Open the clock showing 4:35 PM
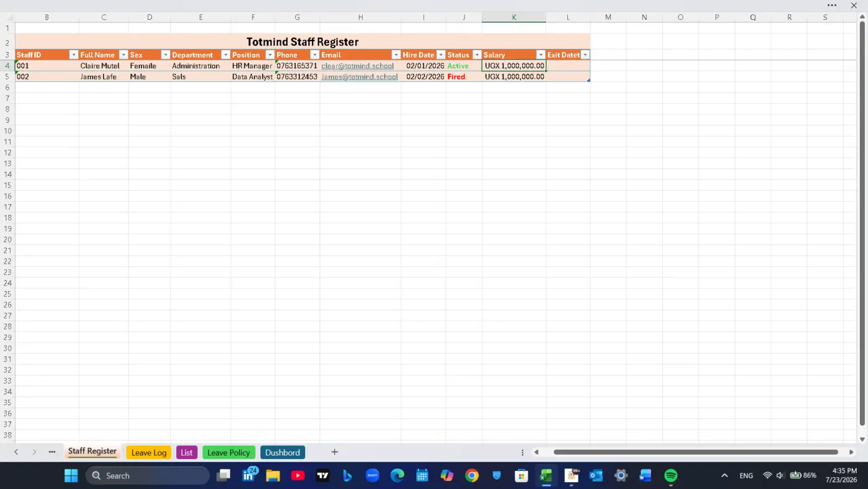This screenshot has height=489, width=868. 841,475
